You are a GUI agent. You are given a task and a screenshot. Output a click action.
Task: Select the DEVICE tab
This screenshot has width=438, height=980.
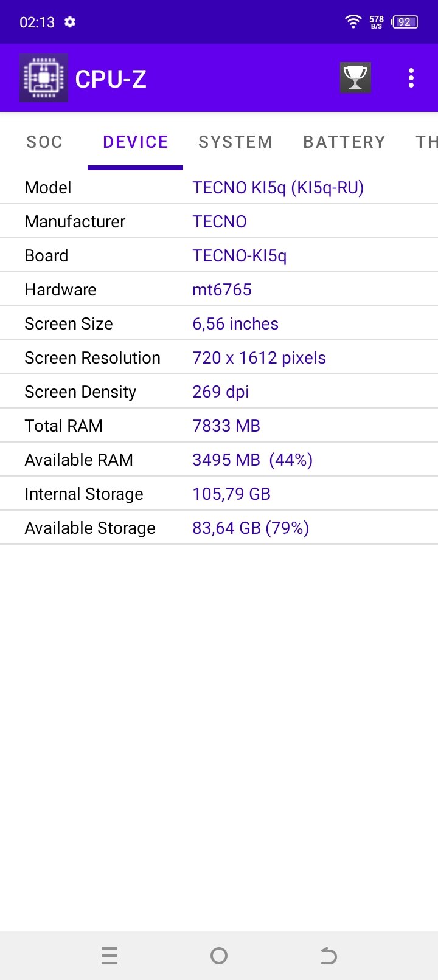pyautogui.click(x=136, y=142)
